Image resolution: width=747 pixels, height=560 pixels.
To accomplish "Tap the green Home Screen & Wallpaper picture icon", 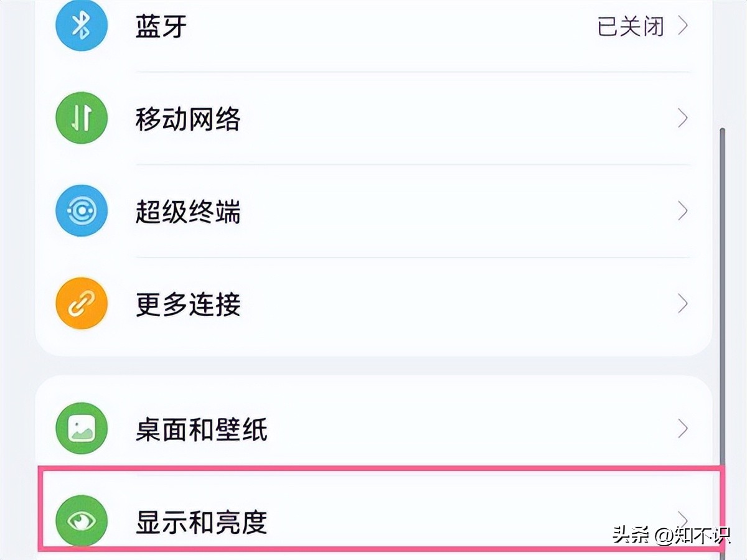I will point(82,428).
